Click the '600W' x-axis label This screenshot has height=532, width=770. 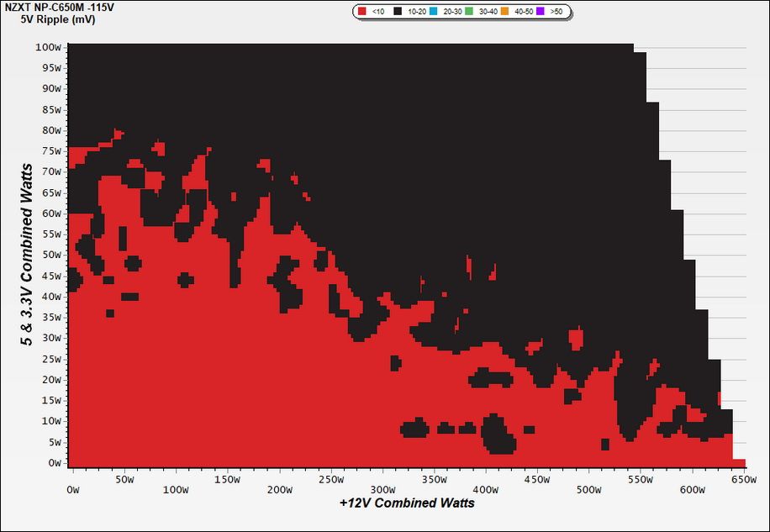click(693, 490)
